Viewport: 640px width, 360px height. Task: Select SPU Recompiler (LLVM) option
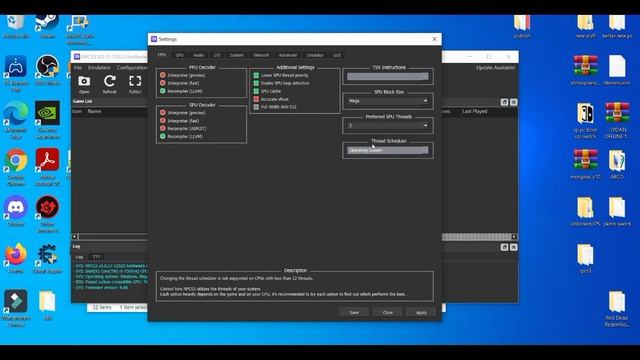(181, 136)
